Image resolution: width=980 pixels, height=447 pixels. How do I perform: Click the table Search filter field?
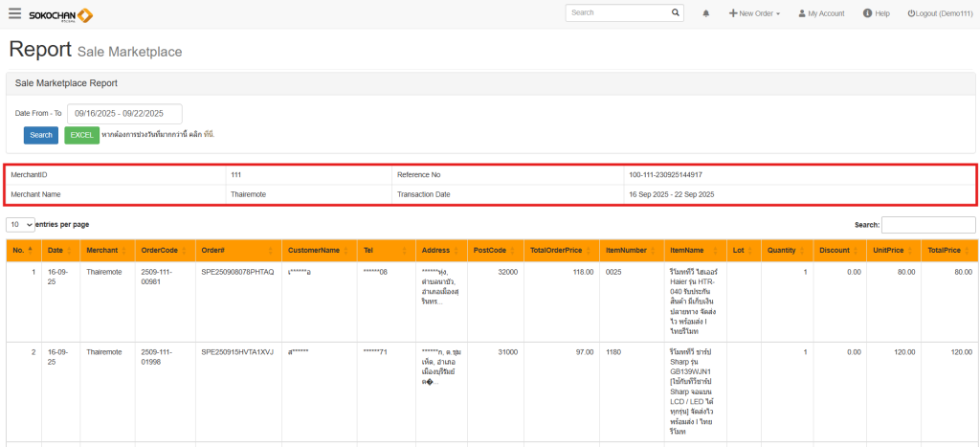point(927,224)
